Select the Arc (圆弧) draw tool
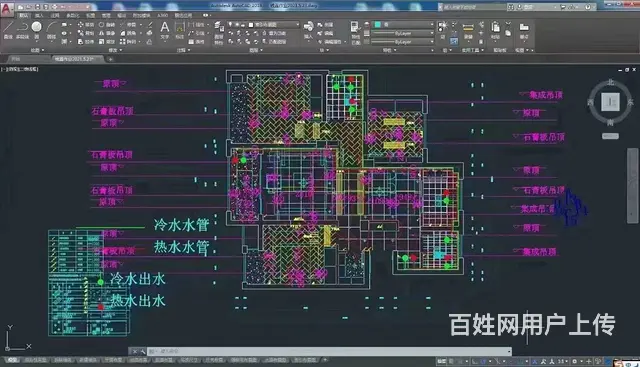Image resolution: width=640 pixels, height=367 pixels. [x=51, y=30]
